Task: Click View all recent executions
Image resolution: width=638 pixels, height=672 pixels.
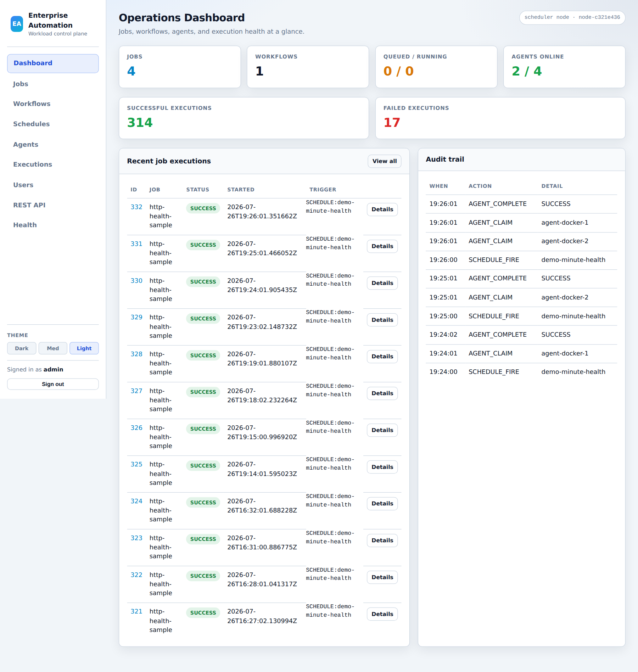Action: pyautogui.click(x=385, y=161)
